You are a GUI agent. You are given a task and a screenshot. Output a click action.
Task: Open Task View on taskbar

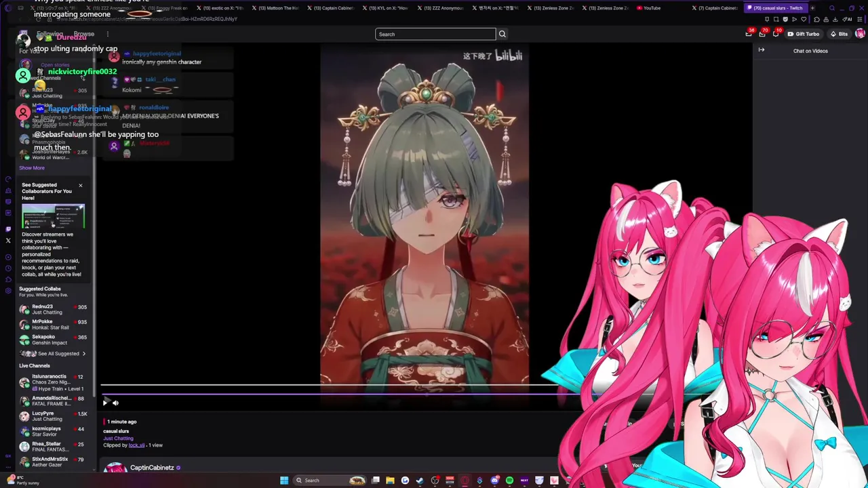(x=376, y=481)
